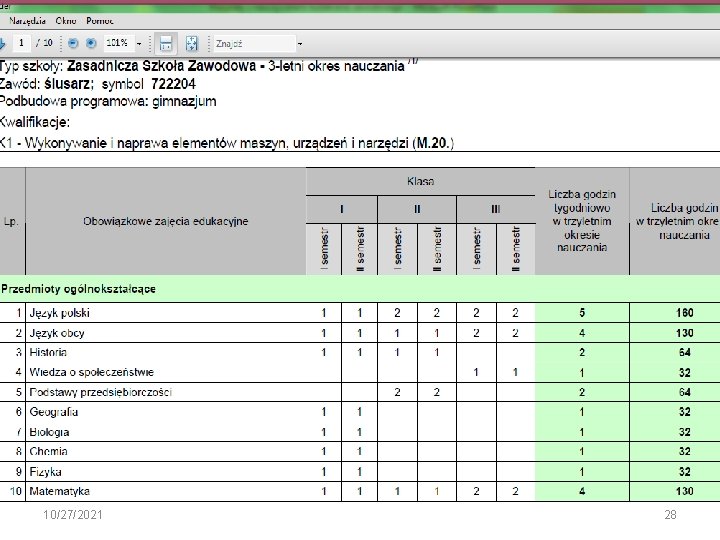This screenshot has height=540, width=720.
Task: Click the 'Podbudowa programowa: gimnazjum' line
Action: pos(107,101)
